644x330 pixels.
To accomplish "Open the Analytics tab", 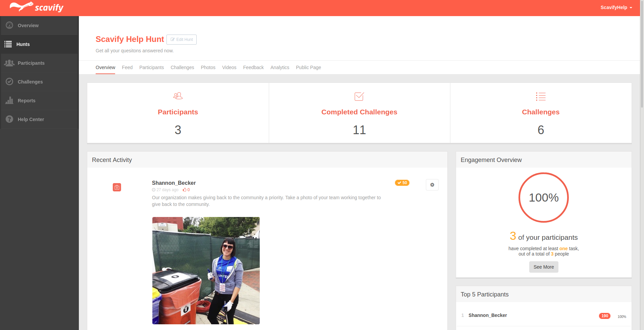I will click(x=280, y=67).
